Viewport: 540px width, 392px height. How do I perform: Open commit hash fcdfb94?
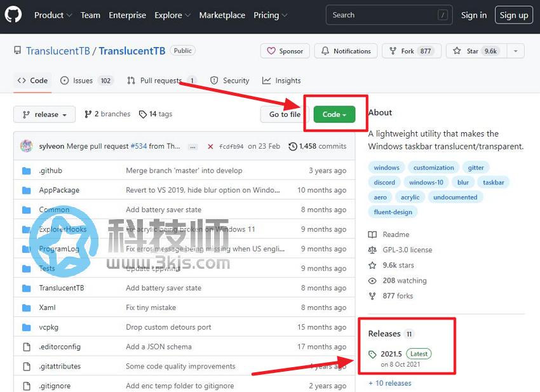(231, 147)
